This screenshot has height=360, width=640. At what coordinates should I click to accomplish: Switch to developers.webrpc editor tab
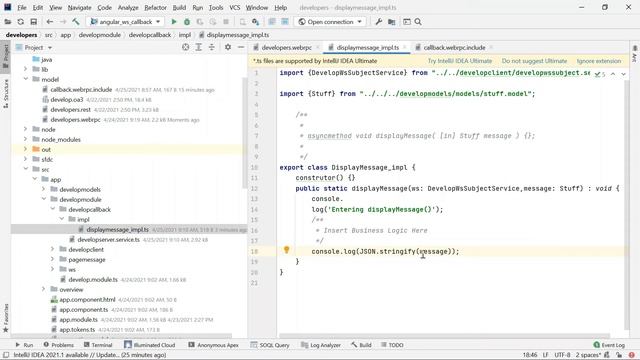(286, 47)
